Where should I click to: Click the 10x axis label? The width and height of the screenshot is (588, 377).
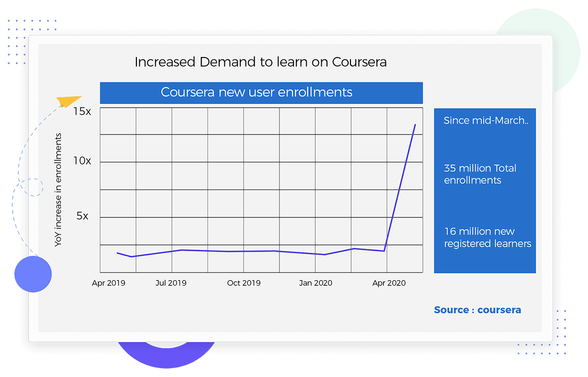point(82,161)
